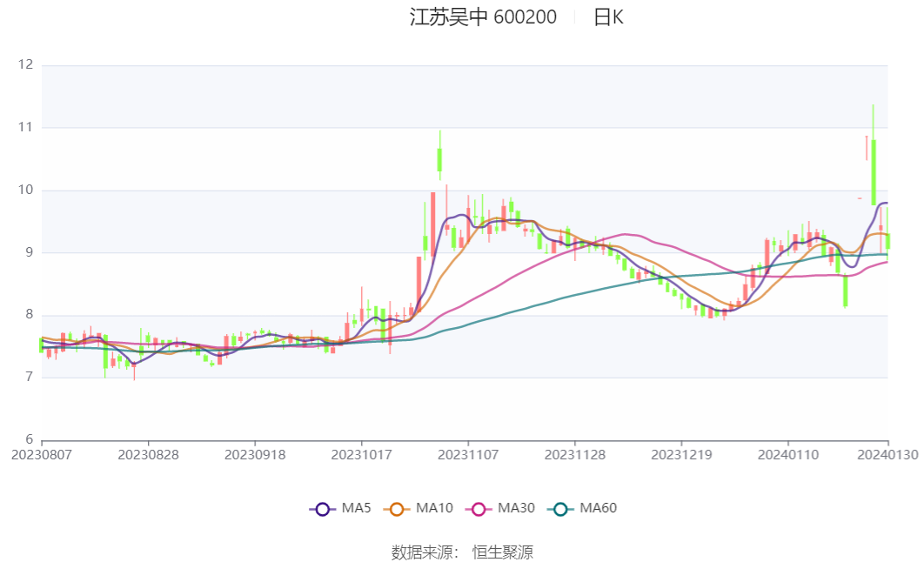Image resolution: width=924 pixels, height=562 pixels.
Task: Click the 20230828 x-axis date label
Action: (x=148, y=455)
